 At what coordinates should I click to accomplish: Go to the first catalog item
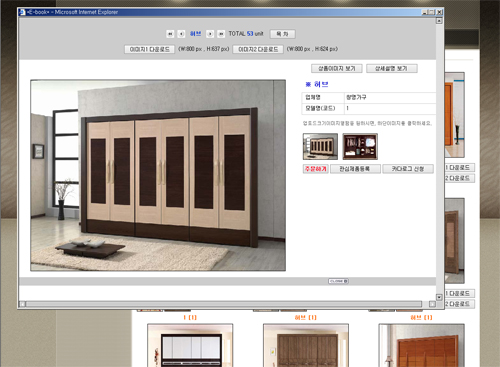point(170,34)
